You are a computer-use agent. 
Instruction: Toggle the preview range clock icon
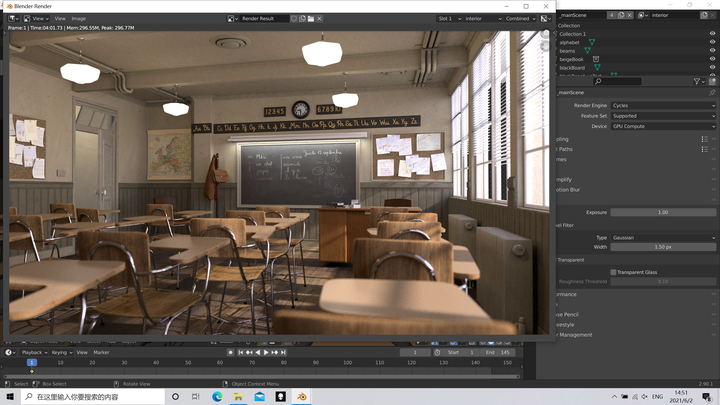click(437, 353)
